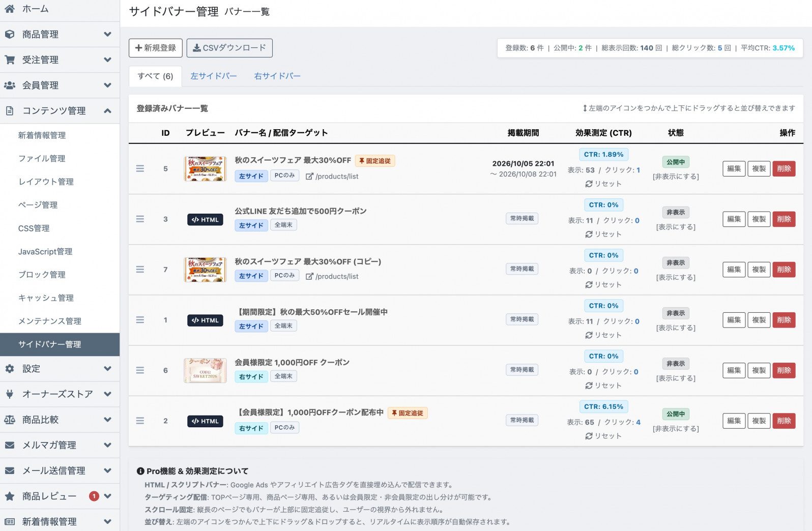Click the plug icon for オーナーズストア
This screenshot has height=531, width=812.
10,394
